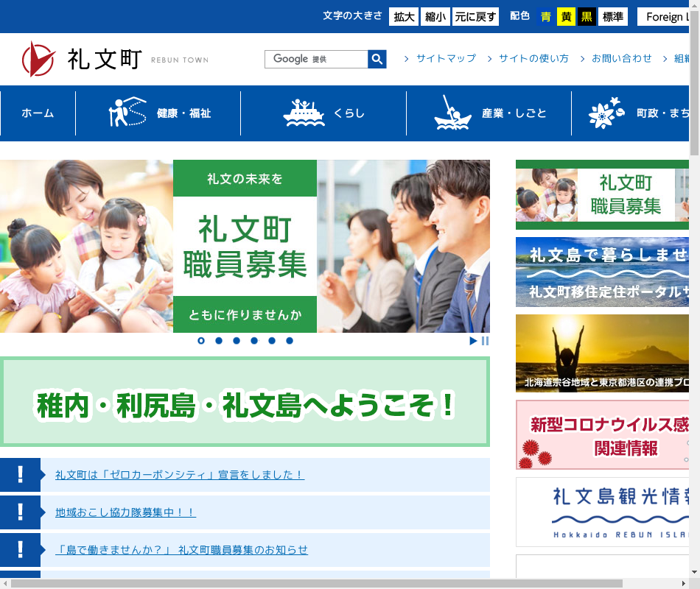The image size is (700, 589).
Task: Switch color scheme to yellow (黄)
Action: (566, 17)
